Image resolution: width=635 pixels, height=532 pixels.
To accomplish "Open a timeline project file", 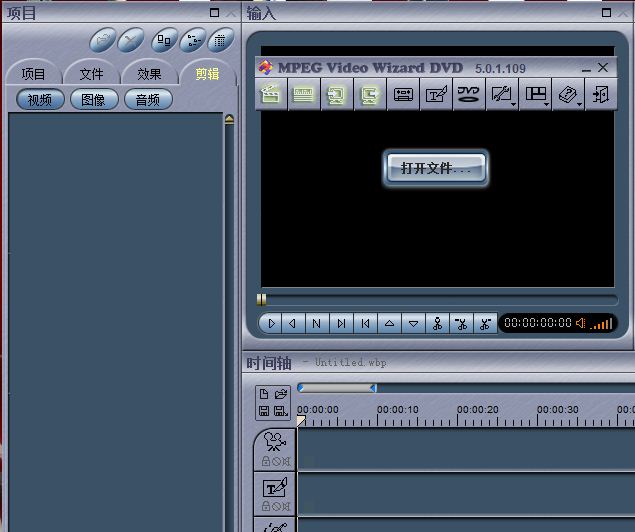I will pyautogui.click(x=281, y=394).
